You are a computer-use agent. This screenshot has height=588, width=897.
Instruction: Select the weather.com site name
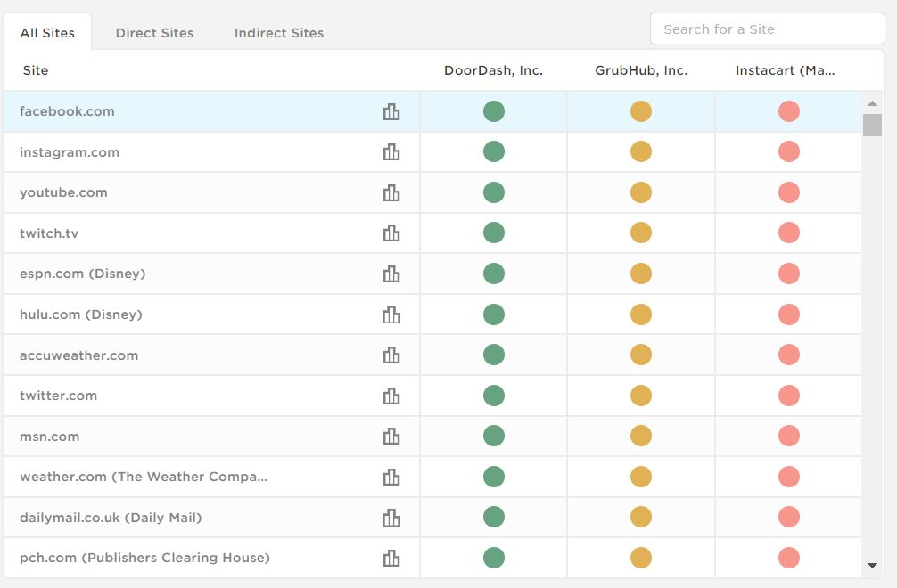point(143,477)
